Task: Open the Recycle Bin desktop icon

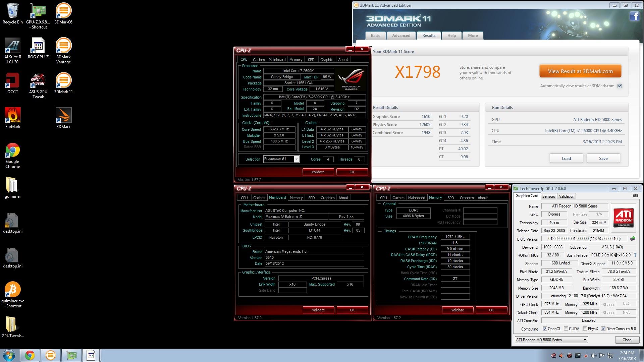Action: (x=13, y=14)
